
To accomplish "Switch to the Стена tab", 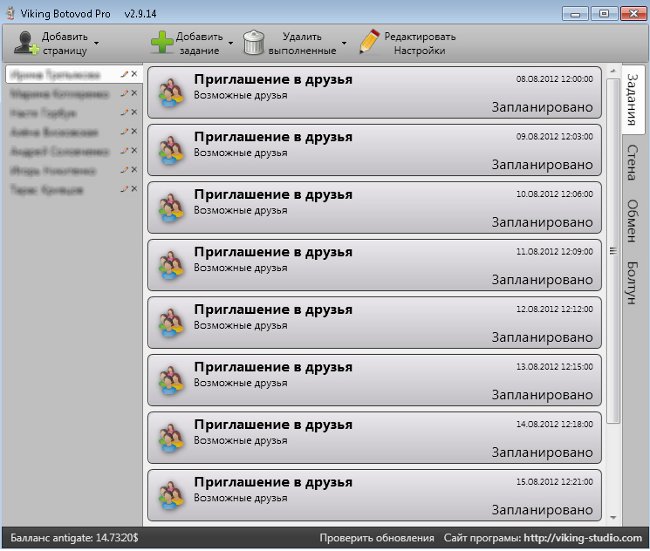I will (x=633, y=163).
